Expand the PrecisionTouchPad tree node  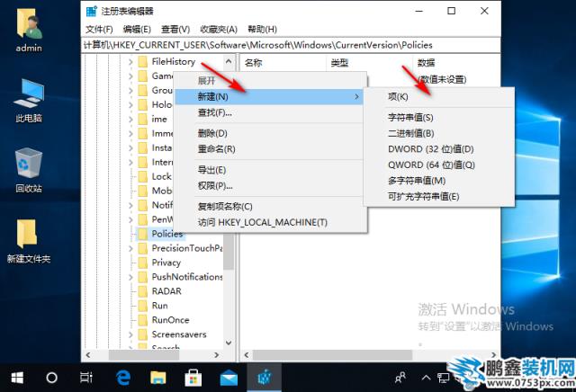coord(130,248)
